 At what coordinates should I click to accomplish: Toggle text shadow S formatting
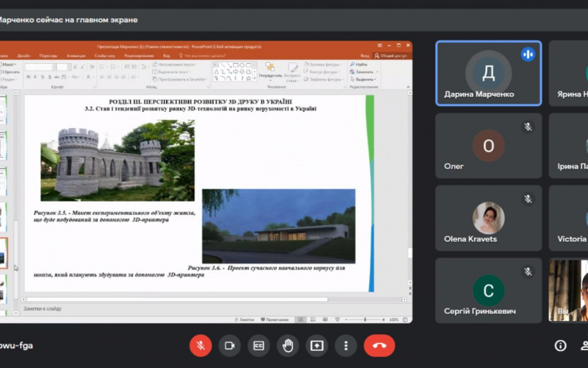[x=49, y=77]
